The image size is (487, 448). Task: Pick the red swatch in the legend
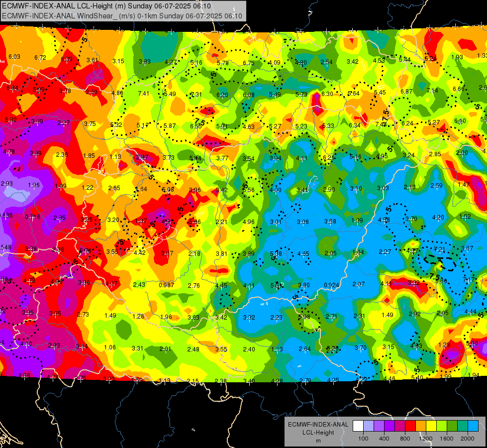pos(410,426)
